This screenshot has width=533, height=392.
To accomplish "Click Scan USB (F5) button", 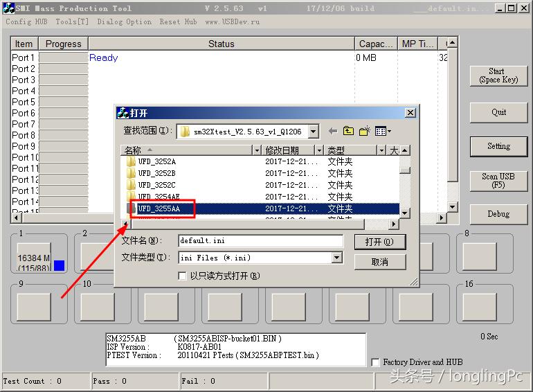I will pyautogui.click(x=498, y=181).
